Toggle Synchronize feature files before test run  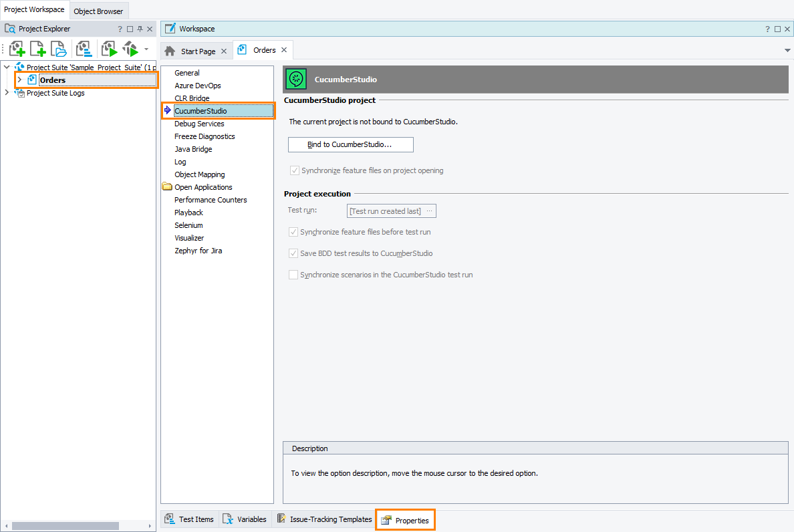pyautogui.click(x=293, y=232)
